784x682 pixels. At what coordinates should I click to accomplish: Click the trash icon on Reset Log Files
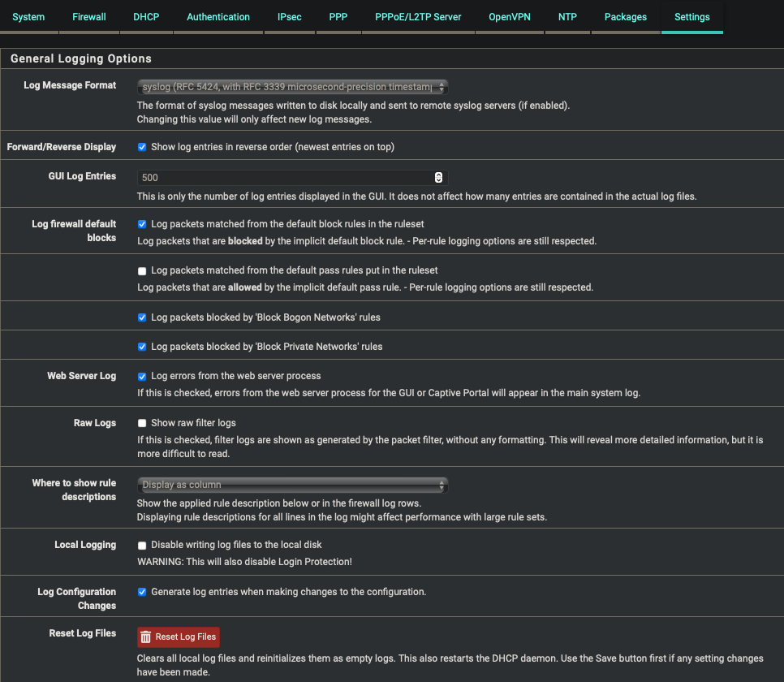pos(146,637)
